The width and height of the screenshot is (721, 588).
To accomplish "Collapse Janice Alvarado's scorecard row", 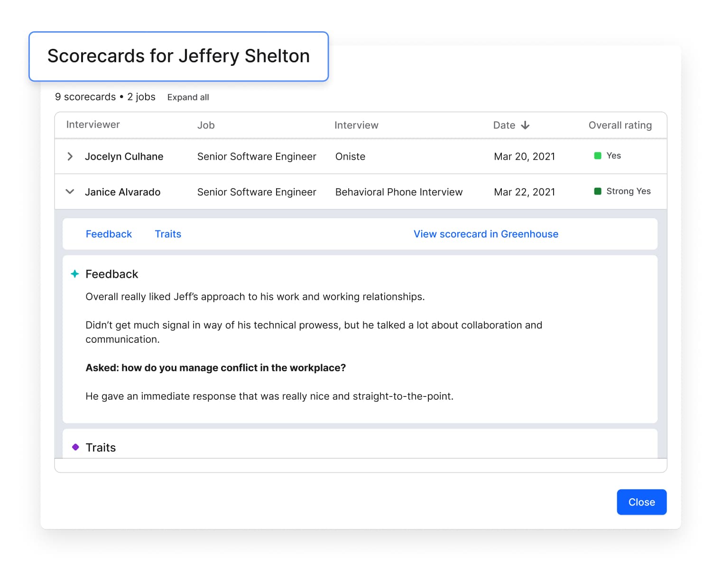I will coord(70,192).
